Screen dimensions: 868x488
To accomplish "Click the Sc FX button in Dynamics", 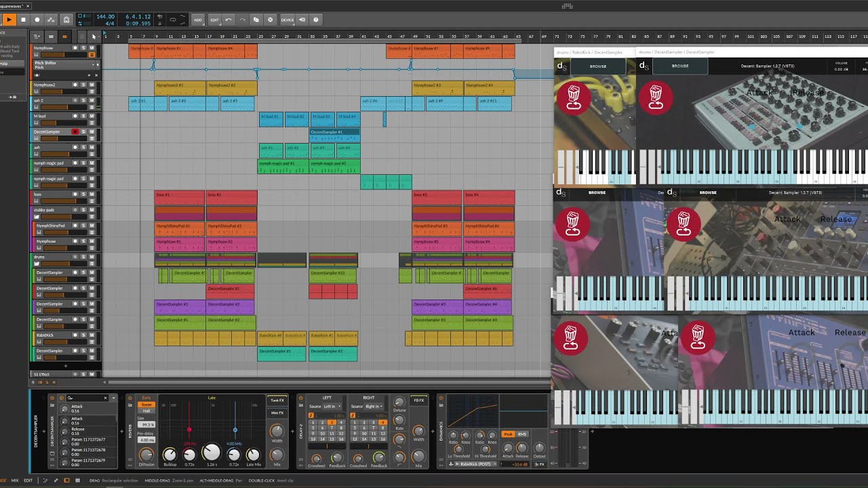I will 540,464.
